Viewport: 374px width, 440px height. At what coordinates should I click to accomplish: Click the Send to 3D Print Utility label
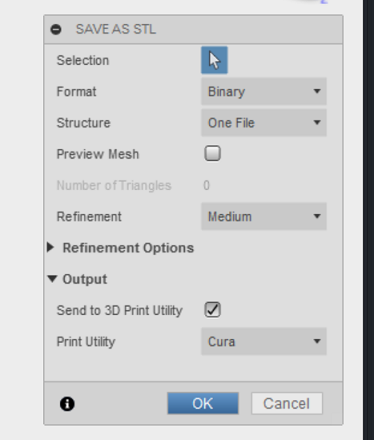[x=119, y=311]
